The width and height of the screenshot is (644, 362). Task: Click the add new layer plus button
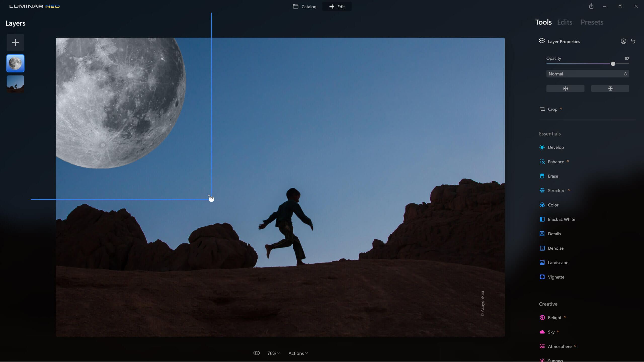[x=15, y=42]
